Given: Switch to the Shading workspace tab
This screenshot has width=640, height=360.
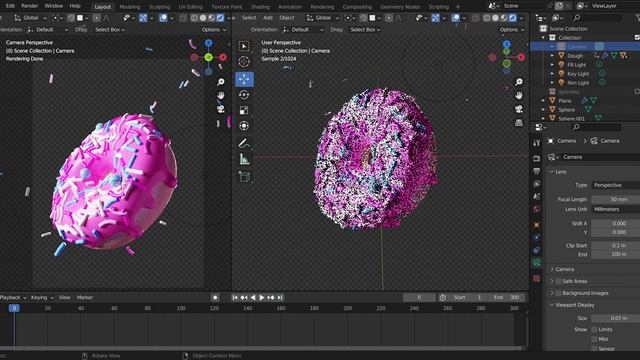Looking at the screenshot, I should click(x=260, y=7).
